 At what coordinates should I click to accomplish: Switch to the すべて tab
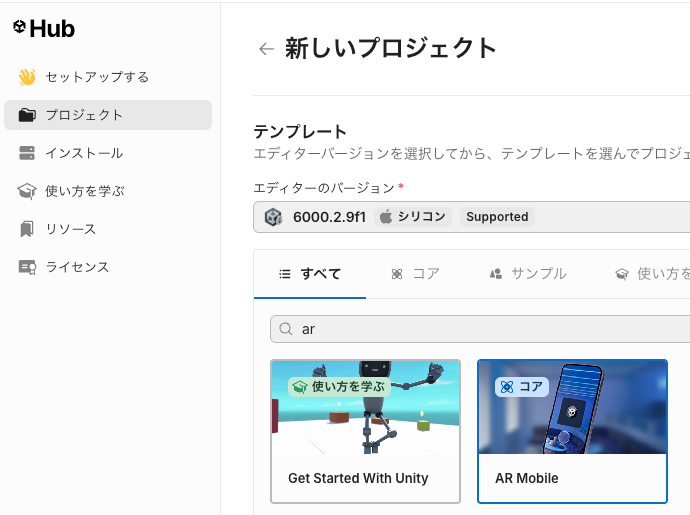(x=310, y=274)
